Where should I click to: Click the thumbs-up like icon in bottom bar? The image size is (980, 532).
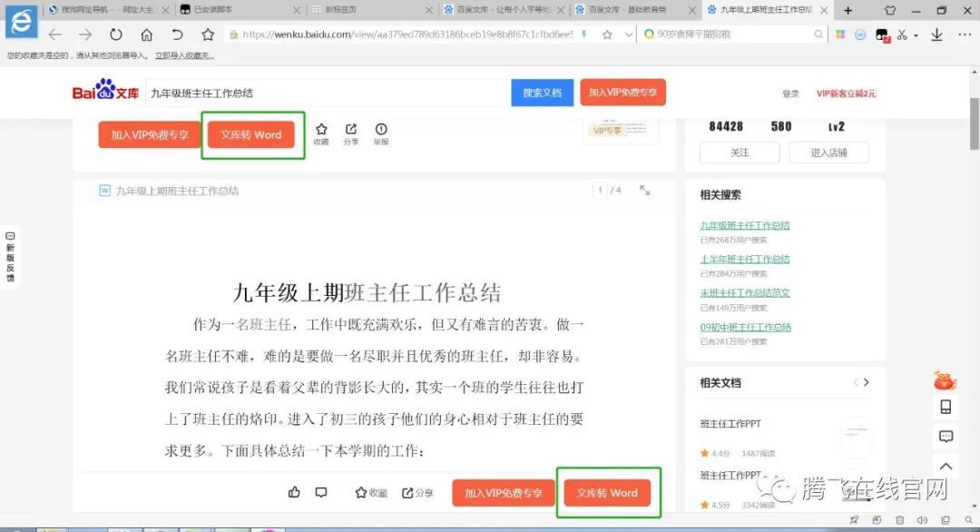pyautogui.click(x=294, y=492)
